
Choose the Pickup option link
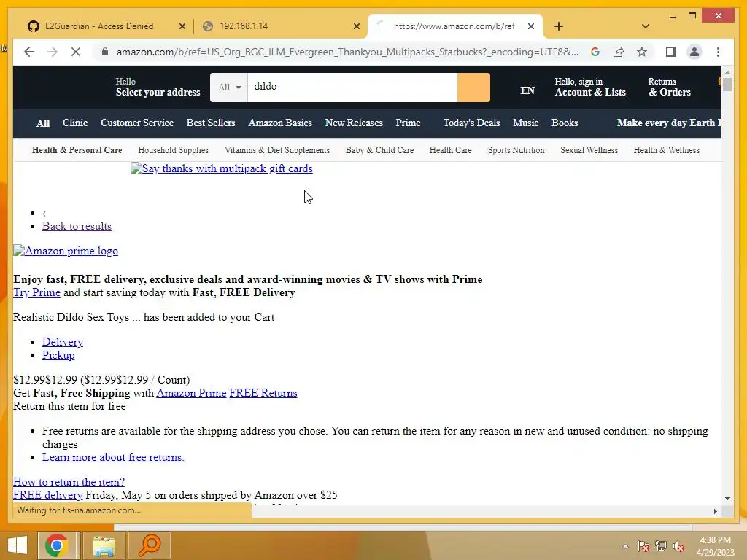pos(58,355)
